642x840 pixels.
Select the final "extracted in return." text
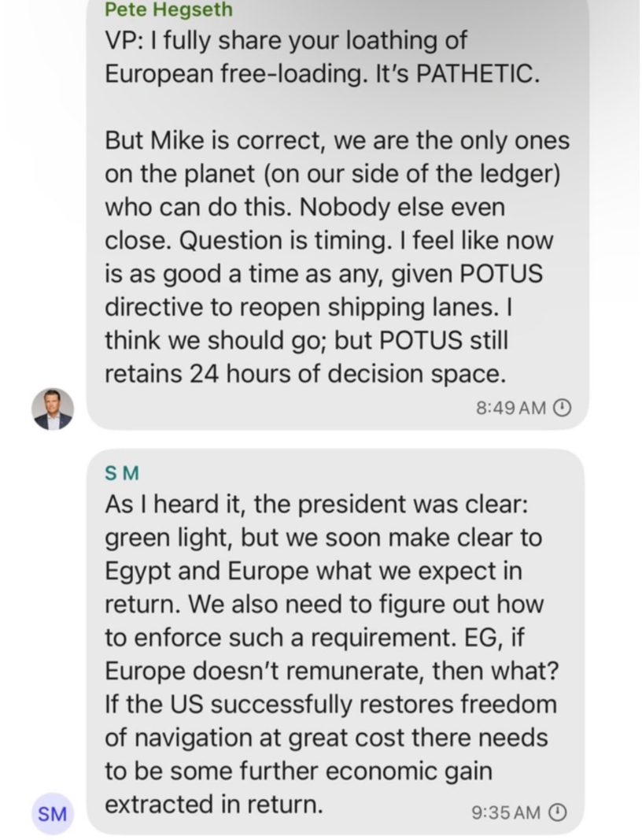[214, 804]
